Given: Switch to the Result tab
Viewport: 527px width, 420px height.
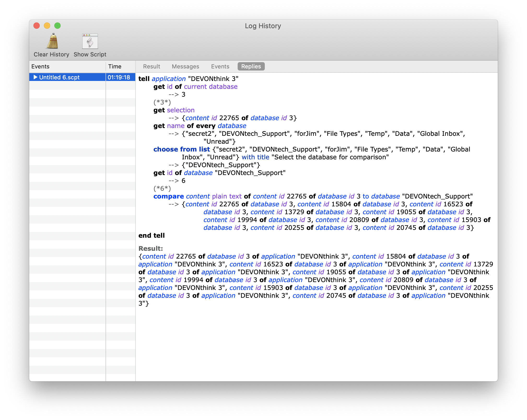Looking at the screenshot, I should [151, 66].
